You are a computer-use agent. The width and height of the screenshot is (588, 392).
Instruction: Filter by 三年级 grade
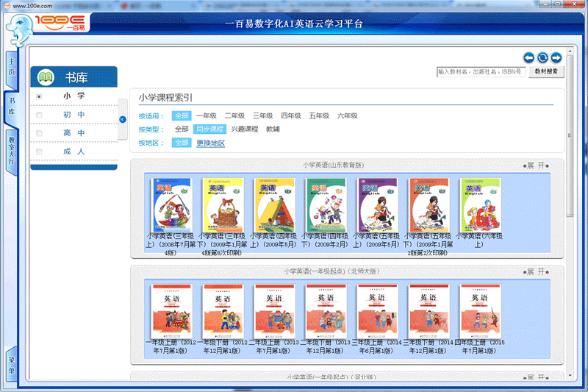point(263,115)
